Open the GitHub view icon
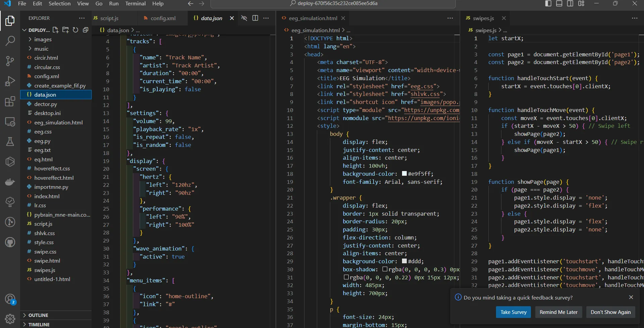 coord(10,242)
